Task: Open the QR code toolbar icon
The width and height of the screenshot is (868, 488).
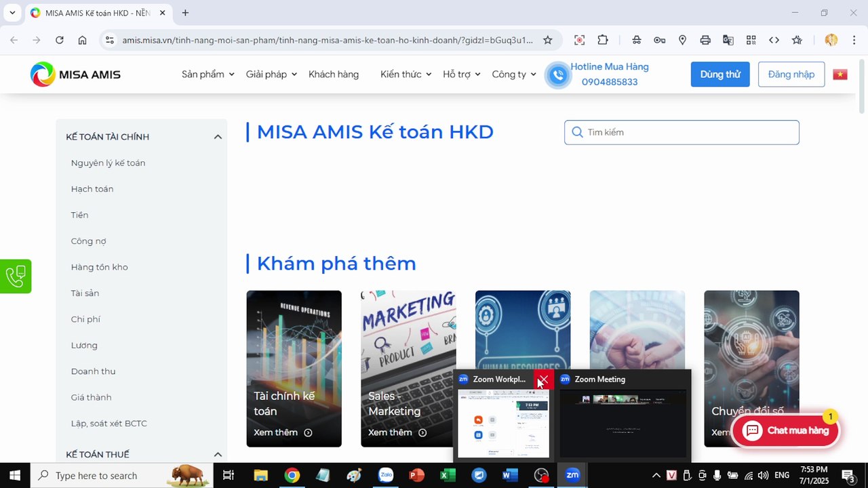Action: click(751, 40)
